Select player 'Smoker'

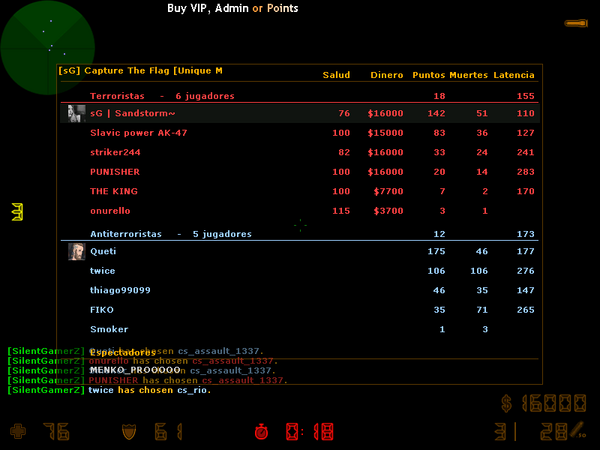pyautogui.click(x=109, y=329)
